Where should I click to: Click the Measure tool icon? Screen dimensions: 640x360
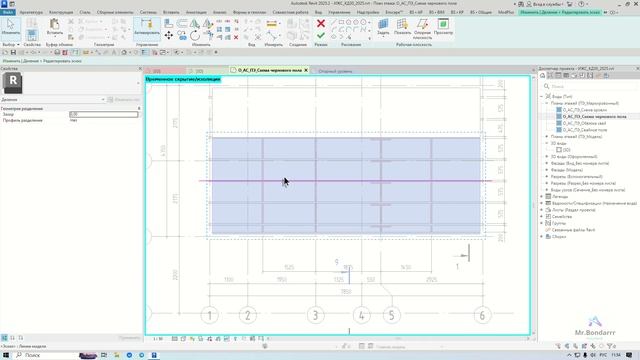coord(271,24)
